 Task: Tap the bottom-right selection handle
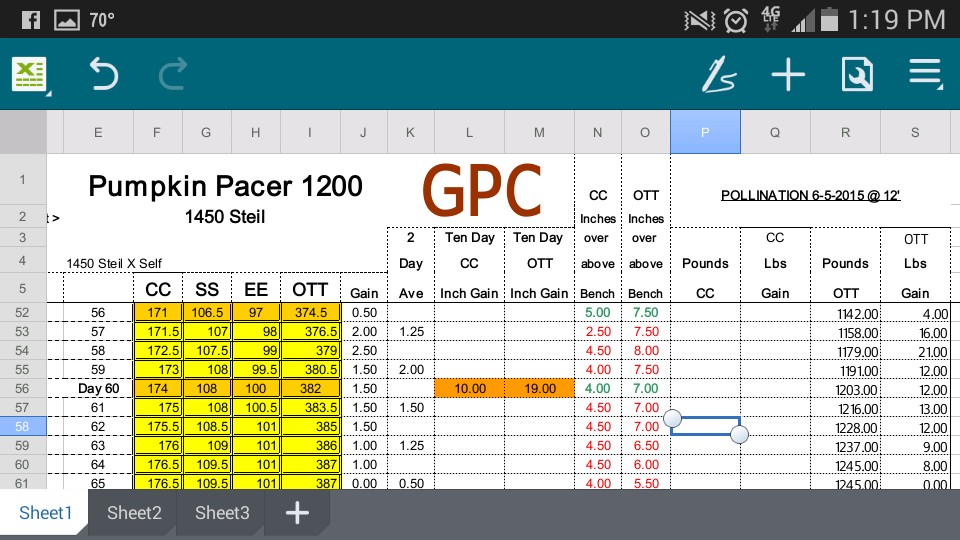click(740, 434)
